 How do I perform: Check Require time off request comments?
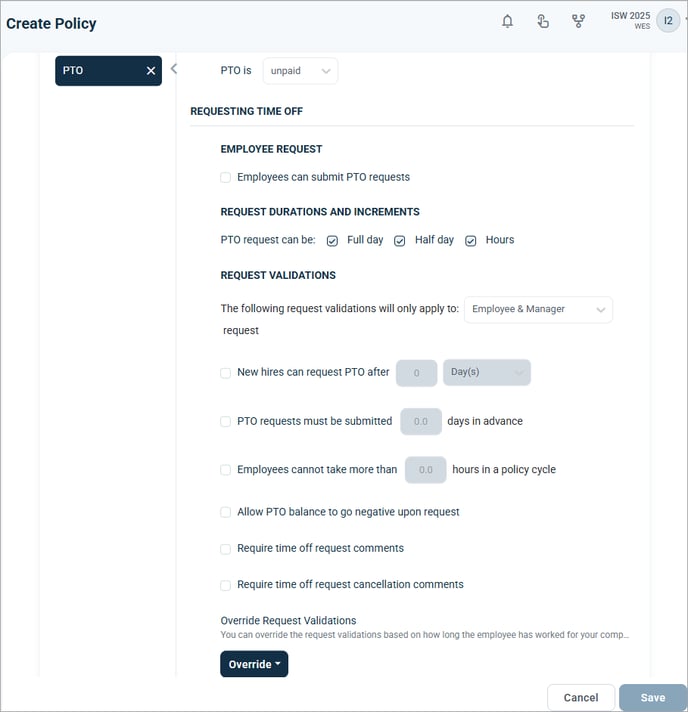tap(226, 549)
